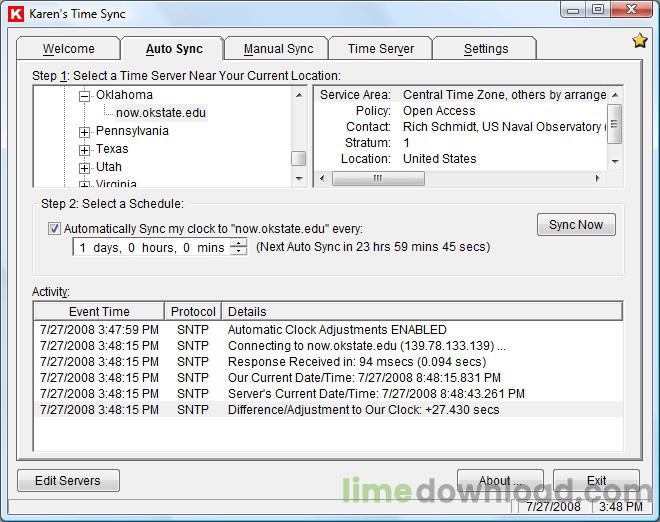Click the server tree scrollbar thumb
Screen dimensions: 660x522
click(x=299, y=159)
